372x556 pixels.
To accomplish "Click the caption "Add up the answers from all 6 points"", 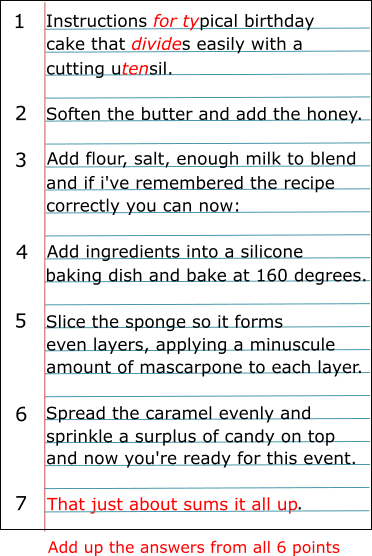I will pos(194,547).
